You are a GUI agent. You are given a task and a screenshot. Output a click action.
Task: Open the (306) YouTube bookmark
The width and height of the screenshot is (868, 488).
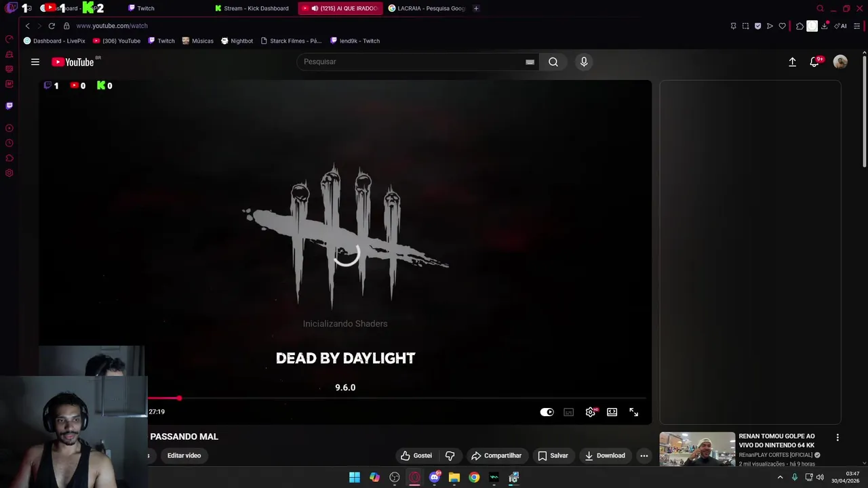coord(117,41)
